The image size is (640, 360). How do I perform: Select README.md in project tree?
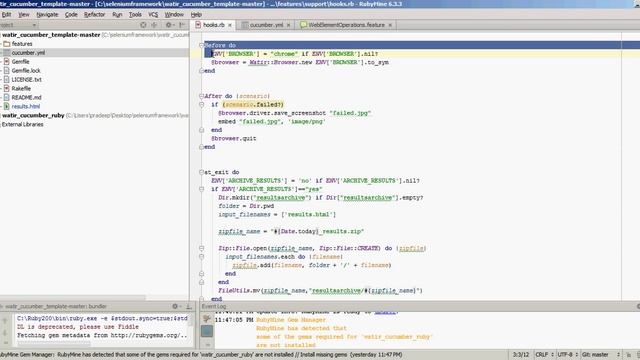[x=27, y=98]
